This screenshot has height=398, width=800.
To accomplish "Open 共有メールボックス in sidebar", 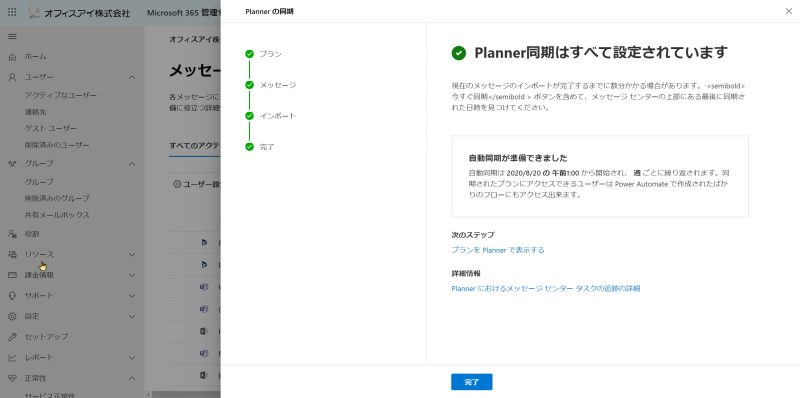I will (x=57, y=215).
